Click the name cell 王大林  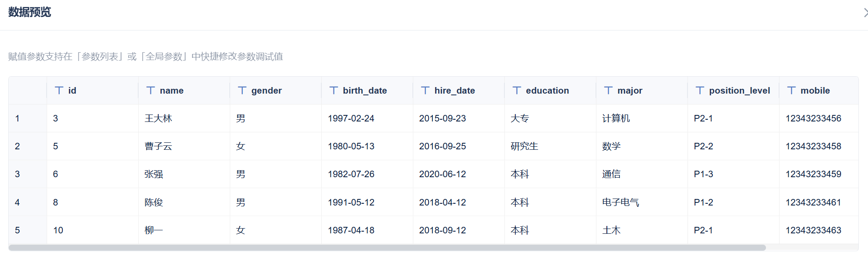158,118
